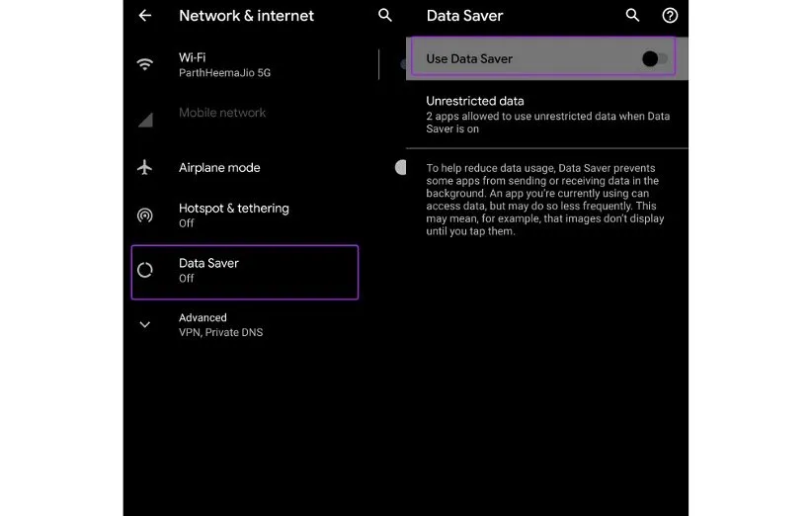Tap the Airplane mode label
Viewport: 812px width, 516px height.
(219, 168)
